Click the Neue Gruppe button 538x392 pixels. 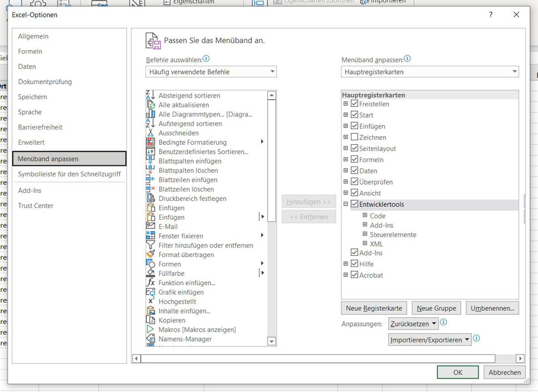[436, 308]
